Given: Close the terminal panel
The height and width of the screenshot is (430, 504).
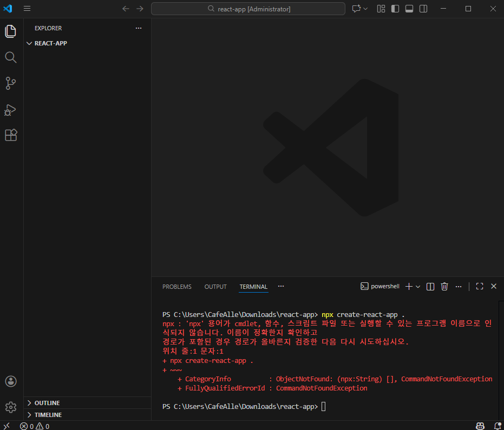Looking at the screenshot, I should click(494, 286).
